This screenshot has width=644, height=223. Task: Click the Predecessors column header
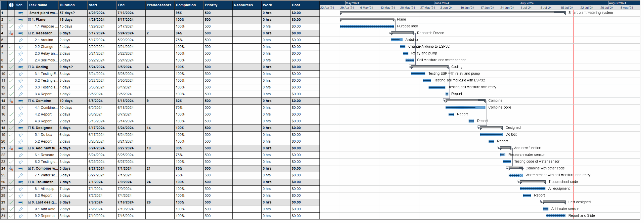[159, 5]
